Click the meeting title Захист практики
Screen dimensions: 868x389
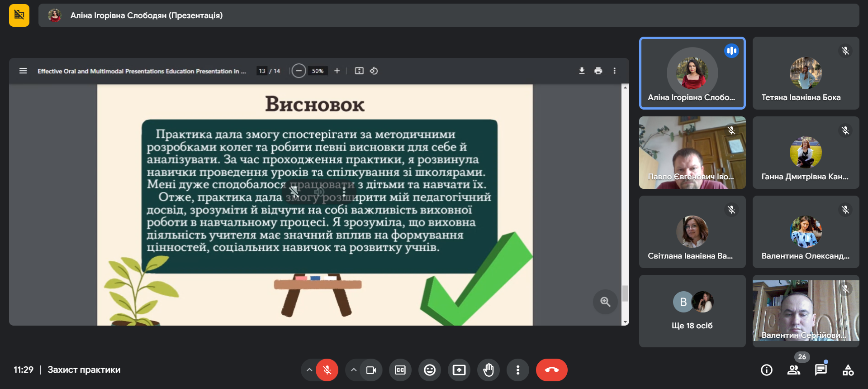click(84, 370)
